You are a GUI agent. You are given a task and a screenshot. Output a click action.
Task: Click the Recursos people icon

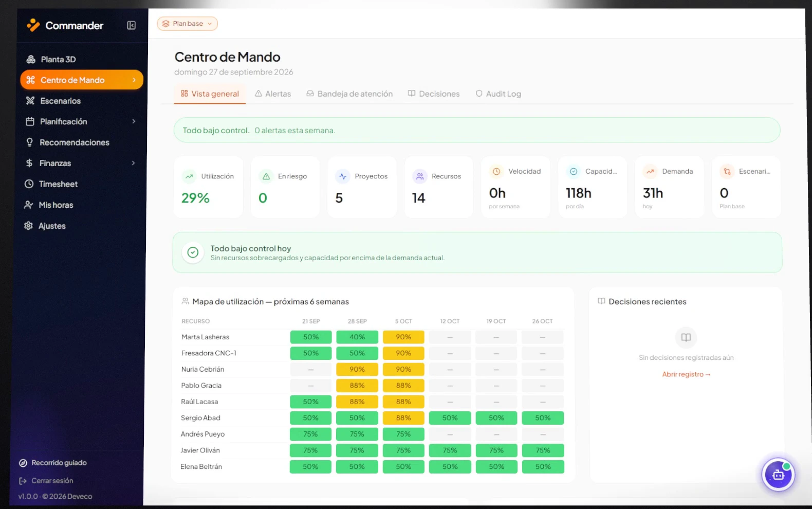pyautogui.click(x=420, y=176)
